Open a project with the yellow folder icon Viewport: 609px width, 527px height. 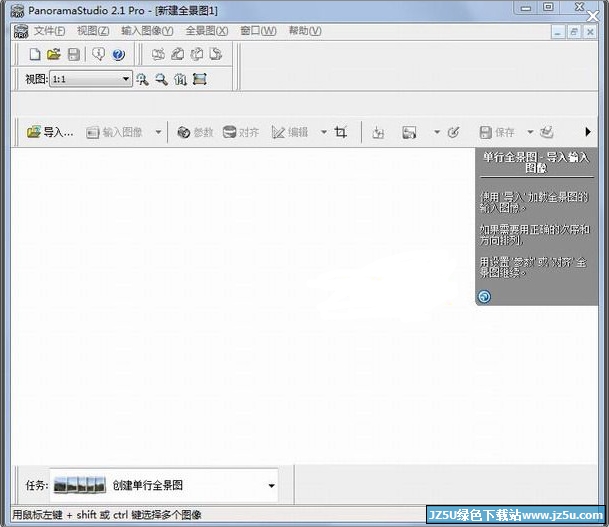pos(54,54)
